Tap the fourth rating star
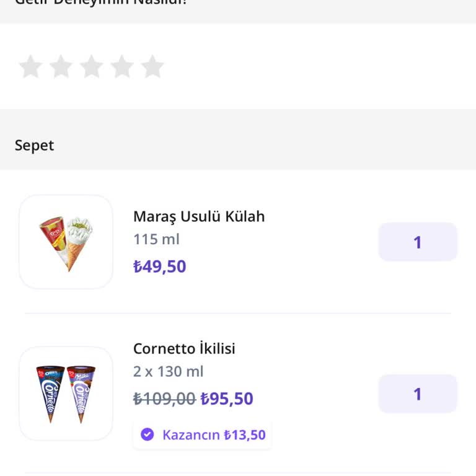The image size is (476, 476). [x=121, y=67]
